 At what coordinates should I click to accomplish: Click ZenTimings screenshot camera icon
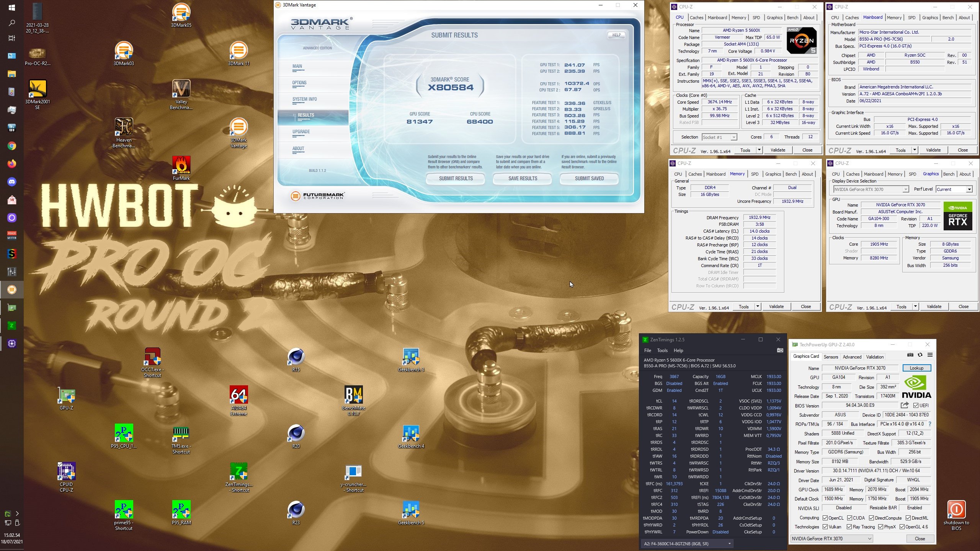(780, 350)
